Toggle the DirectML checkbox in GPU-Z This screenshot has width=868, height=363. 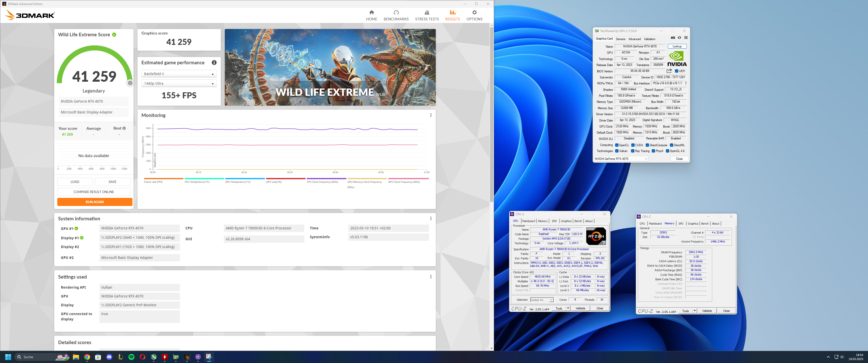click(671, 145)
